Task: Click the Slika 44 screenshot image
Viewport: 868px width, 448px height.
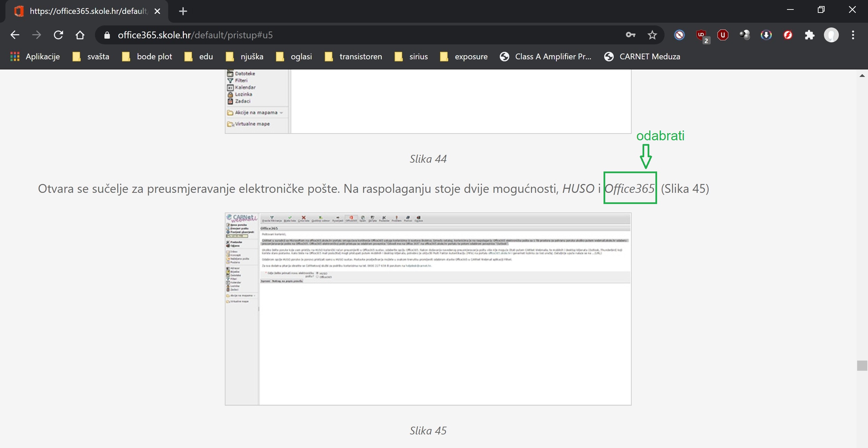Action: pos(428,101)
